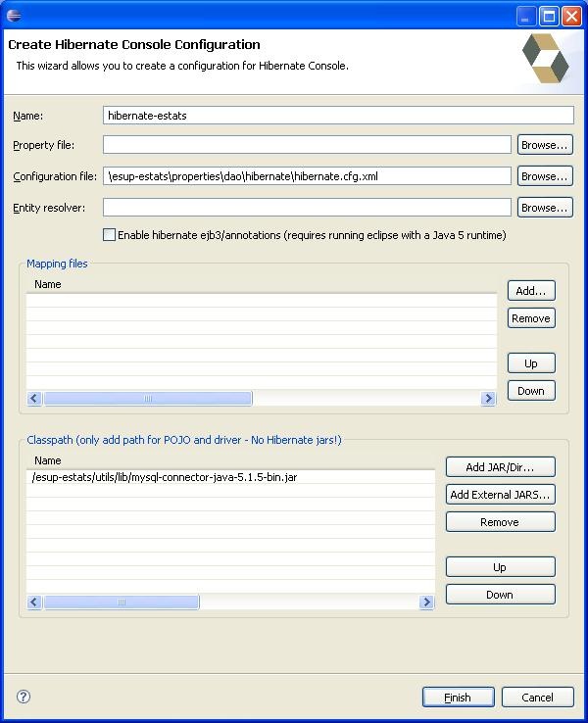
Task: Click Add... button for Mapping files
Action: tap(531, 291)
